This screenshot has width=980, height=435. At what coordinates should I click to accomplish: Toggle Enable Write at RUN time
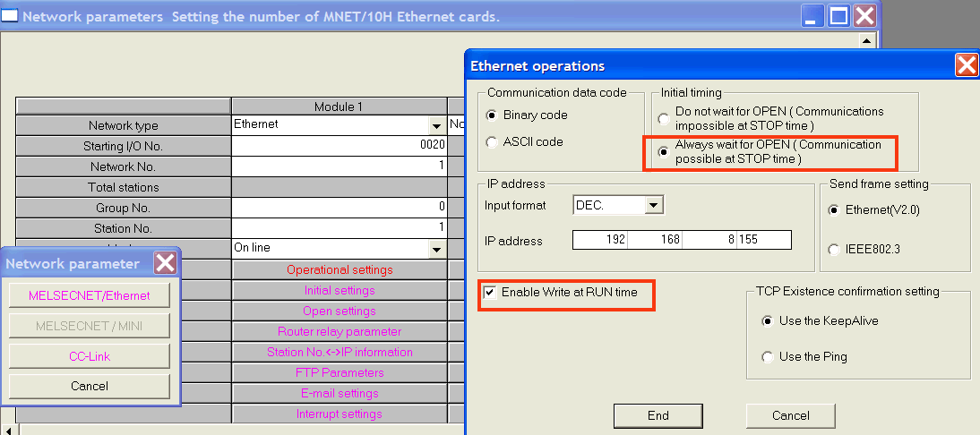pyautogui.click(x=489, y=293)
